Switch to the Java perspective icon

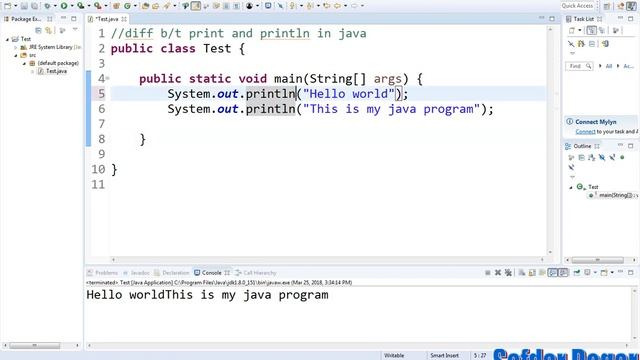[x=631, y=6]
